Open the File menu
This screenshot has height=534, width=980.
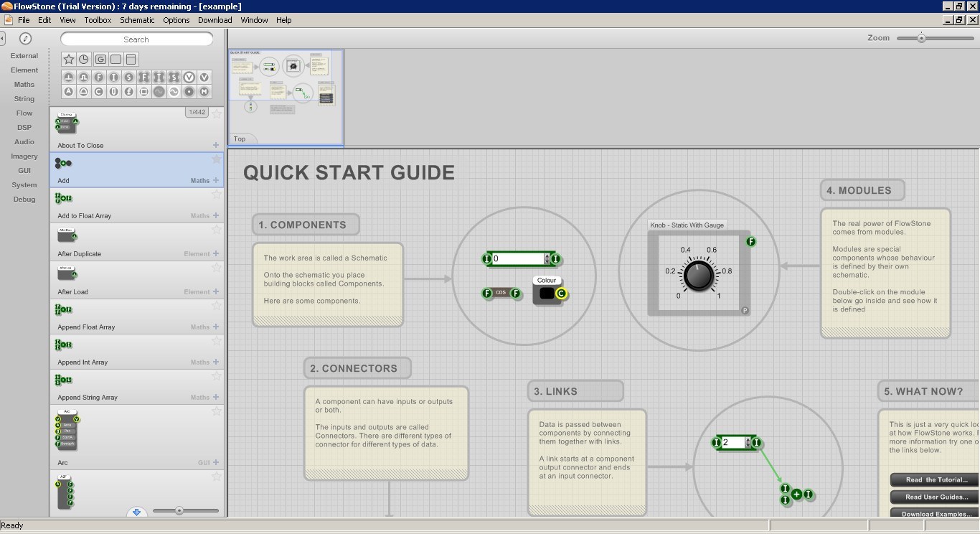click(x=24, y=20)
